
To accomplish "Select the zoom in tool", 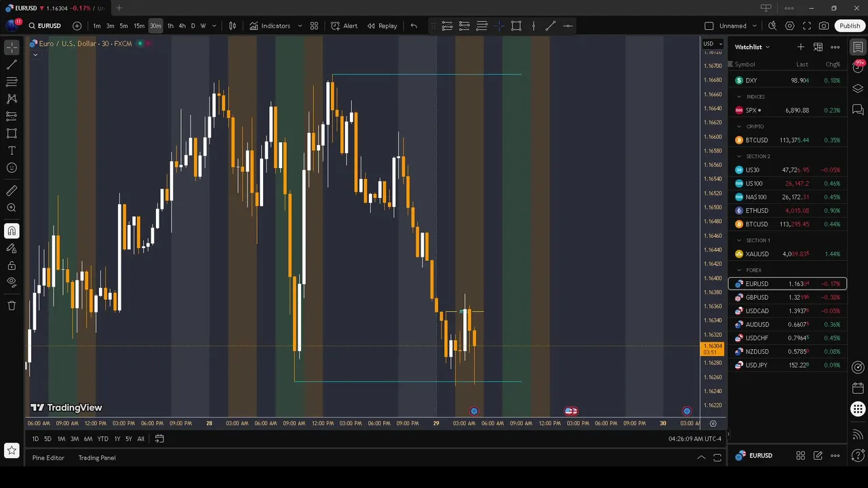I will tap(12, 208).
